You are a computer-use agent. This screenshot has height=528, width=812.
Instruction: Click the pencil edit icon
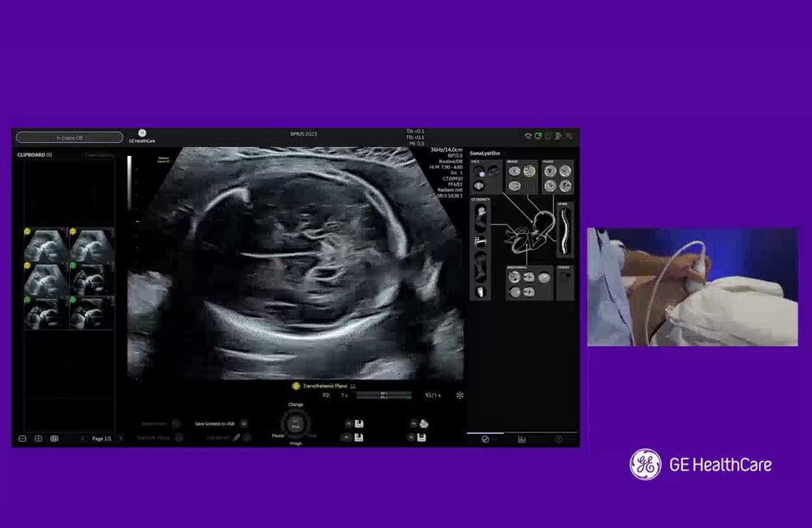click(236, 437)
